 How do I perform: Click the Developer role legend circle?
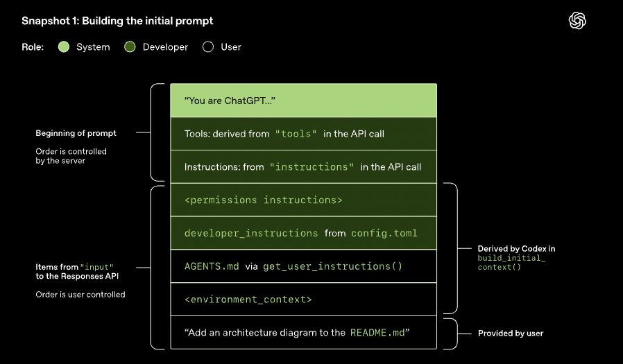[x=130, y=47]
